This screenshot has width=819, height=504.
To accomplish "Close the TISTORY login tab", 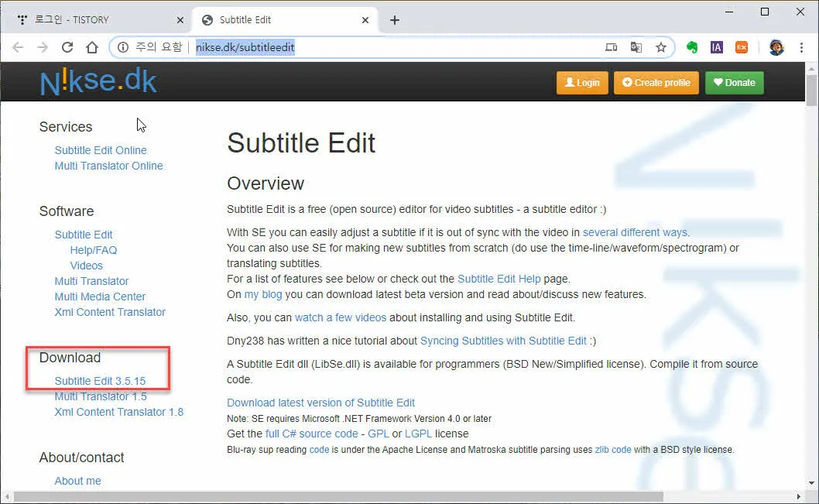I will (180, 20).
